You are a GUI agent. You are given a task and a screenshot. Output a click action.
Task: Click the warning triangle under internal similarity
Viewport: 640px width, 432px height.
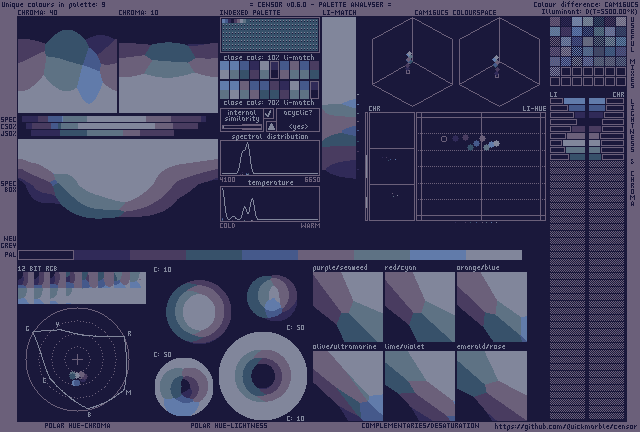point(269,127)
